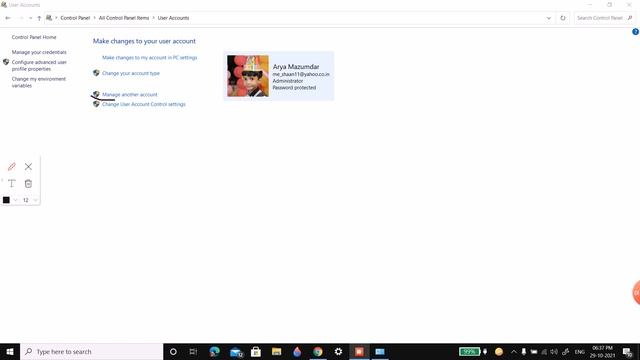The width and height of the screenshot is (640, 360).
Task: Refresh the User Accounts page
Action: coord(563,18)
